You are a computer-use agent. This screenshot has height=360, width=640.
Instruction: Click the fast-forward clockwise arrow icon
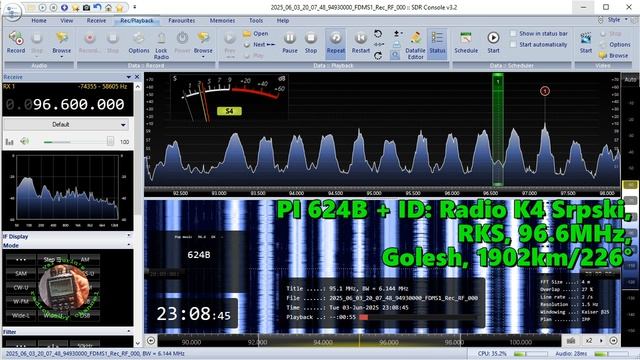tap(378, 55)
